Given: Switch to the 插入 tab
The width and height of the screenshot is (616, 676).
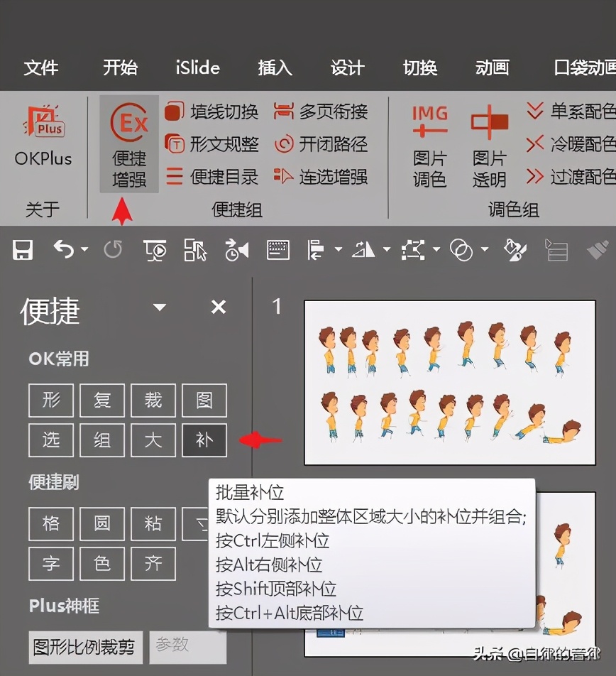Looking at the screenshot, I should [x=275, y=67].
